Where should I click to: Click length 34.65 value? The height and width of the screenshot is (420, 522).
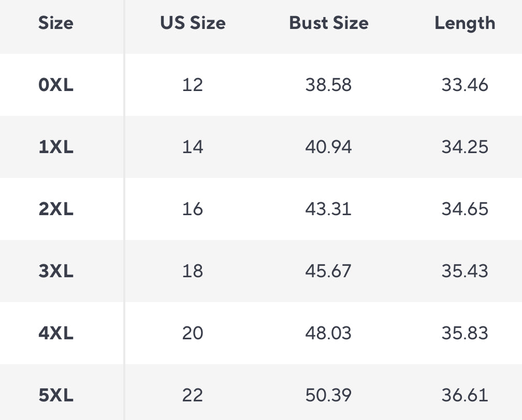[465, 209]
